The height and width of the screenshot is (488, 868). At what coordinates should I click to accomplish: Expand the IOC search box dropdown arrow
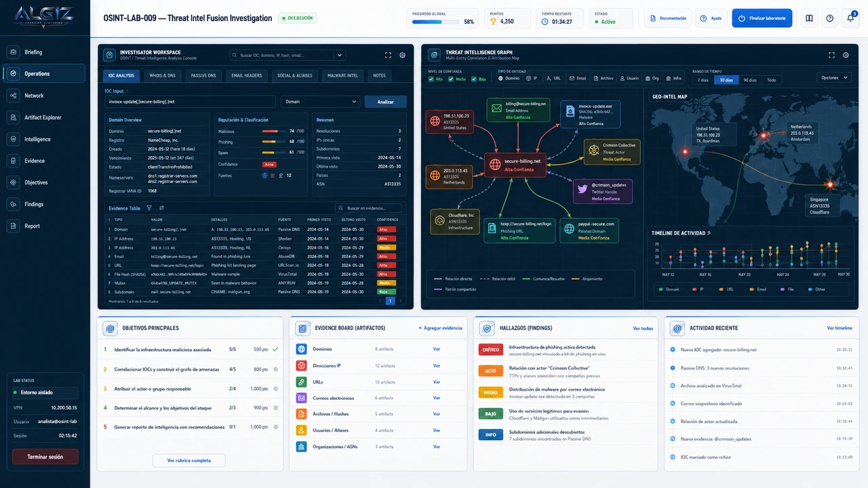[339, 56]
